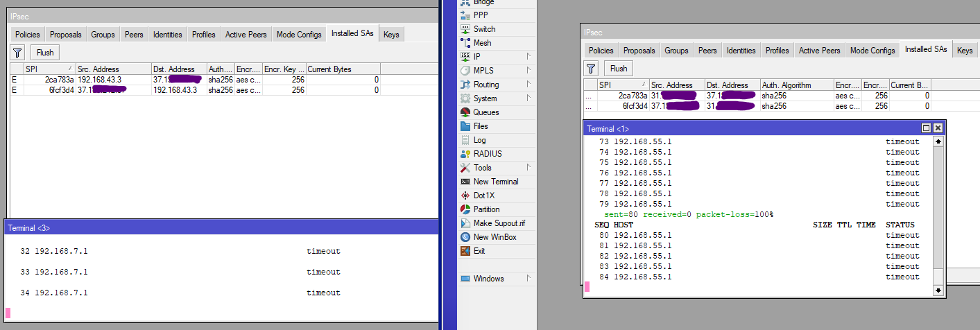Open the Log icon
Viewport: 980px width, 330px height.
(465, 140)
